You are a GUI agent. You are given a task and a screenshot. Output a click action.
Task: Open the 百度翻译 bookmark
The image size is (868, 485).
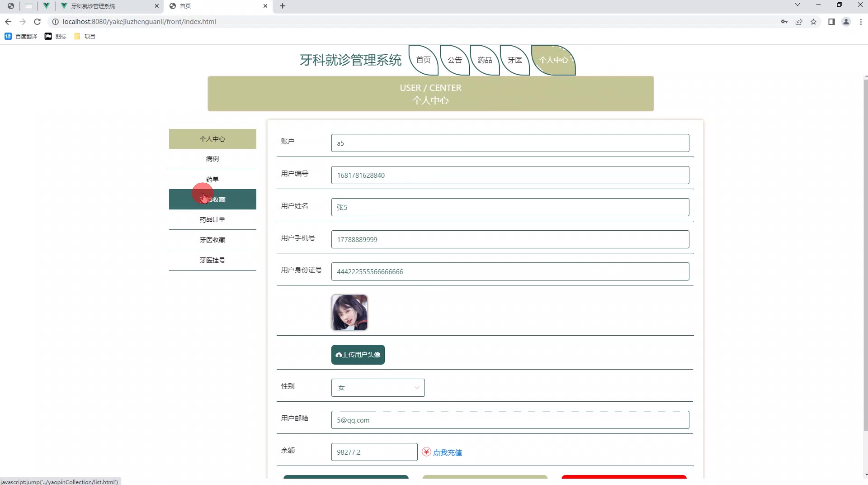click(21, 36)
